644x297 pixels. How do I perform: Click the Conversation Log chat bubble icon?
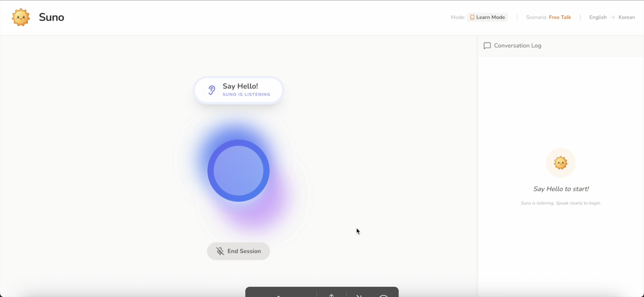(487, 46)
